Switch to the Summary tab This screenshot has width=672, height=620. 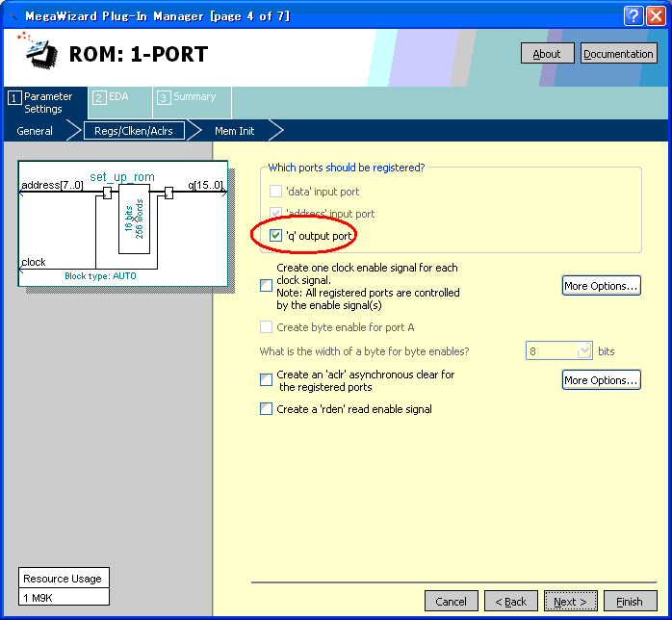pyautogui.click(x=192, y=102)
